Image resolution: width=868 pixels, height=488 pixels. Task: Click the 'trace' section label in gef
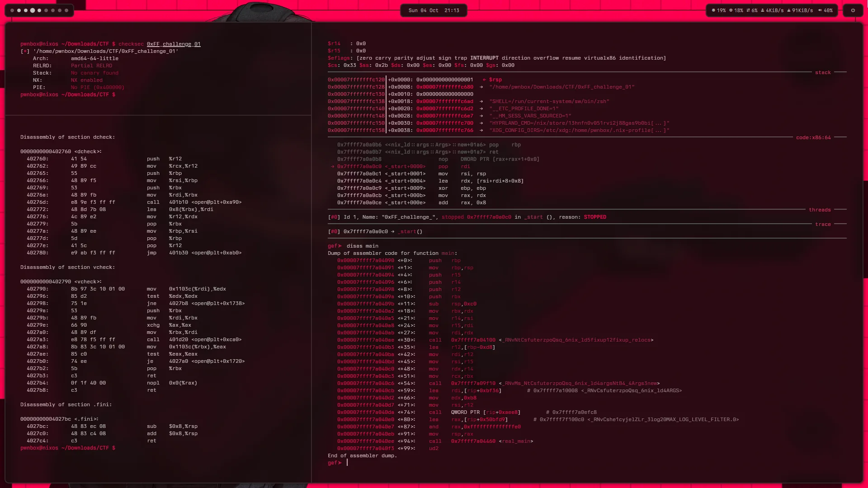(x=823, y=224)
